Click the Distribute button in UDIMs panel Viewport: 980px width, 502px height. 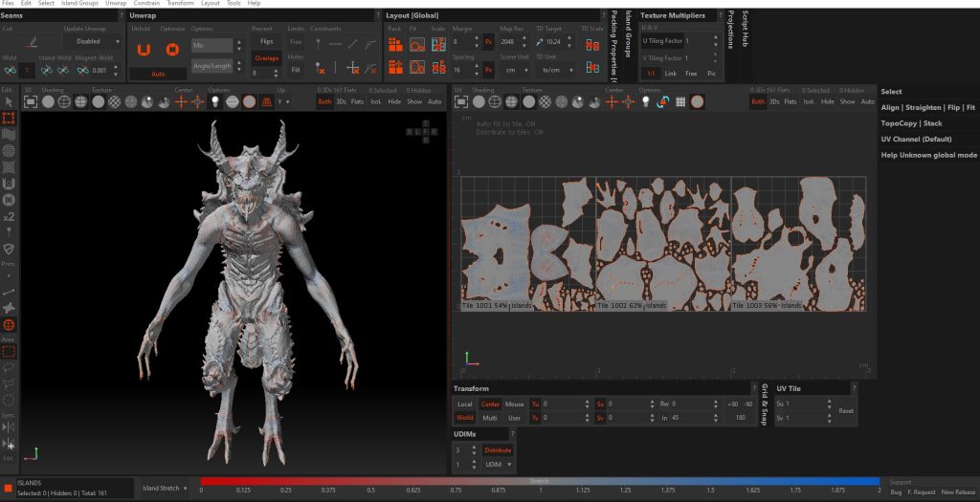pos(498,449)
